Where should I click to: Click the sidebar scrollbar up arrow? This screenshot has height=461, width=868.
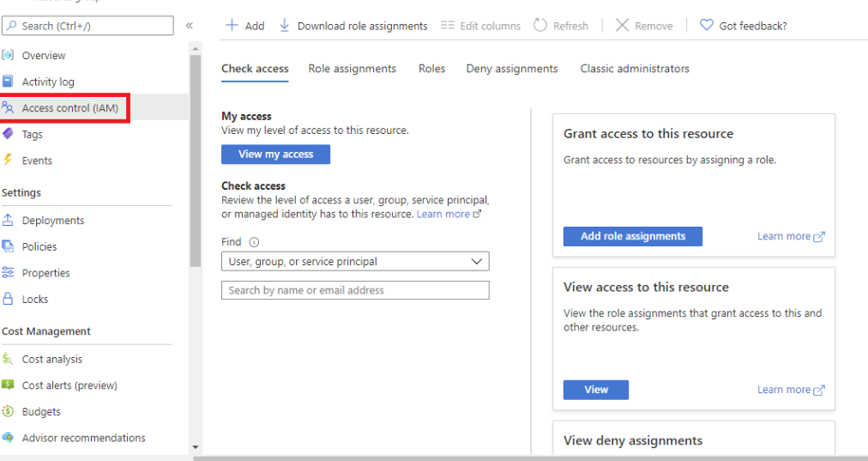point(195,49)
